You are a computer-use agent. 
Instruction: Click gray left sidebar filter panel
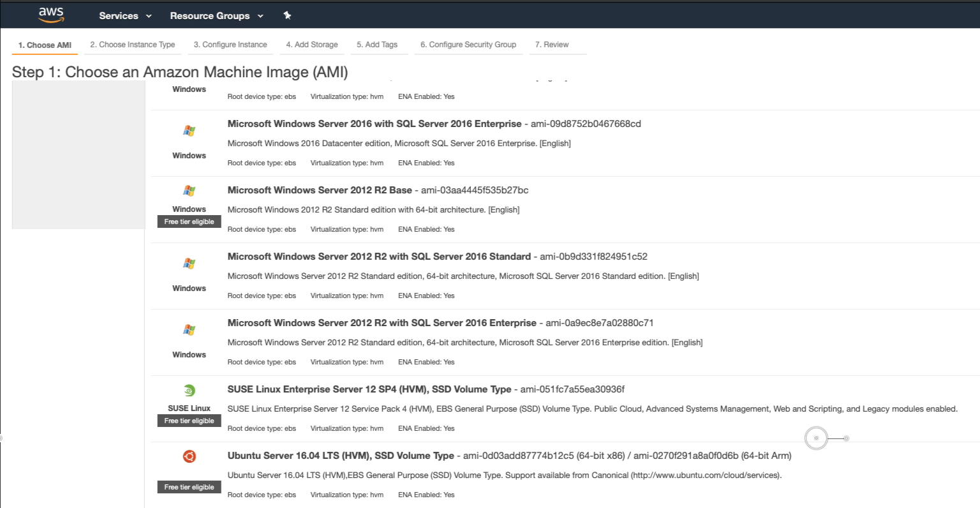78,154
